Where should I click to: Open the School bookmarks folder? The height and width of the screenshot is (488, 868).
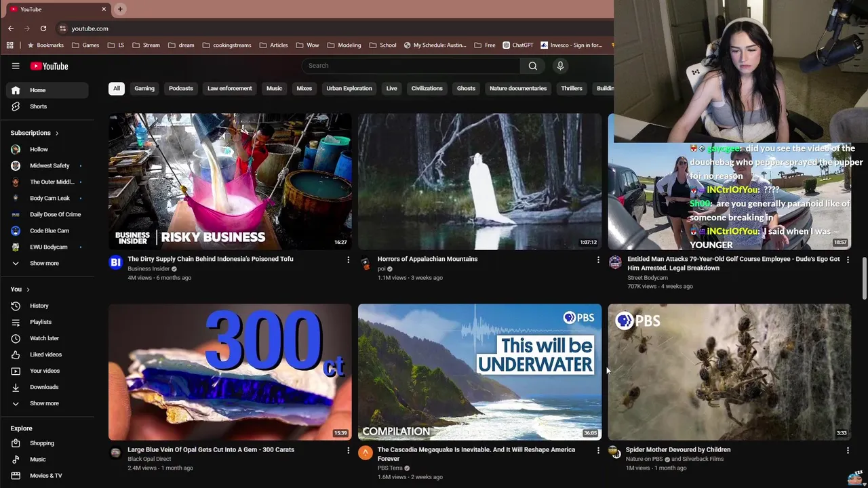pos(382,45)
